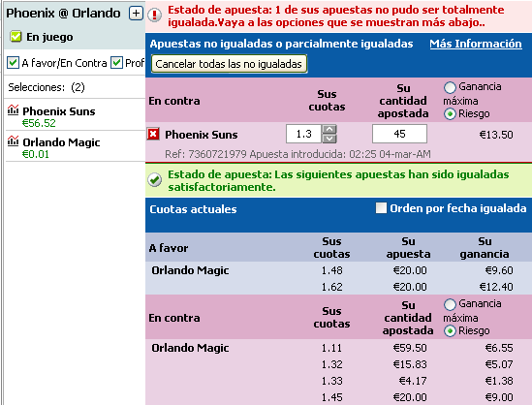Open Phoenix Suns chart icon

(x=13, y=109)
